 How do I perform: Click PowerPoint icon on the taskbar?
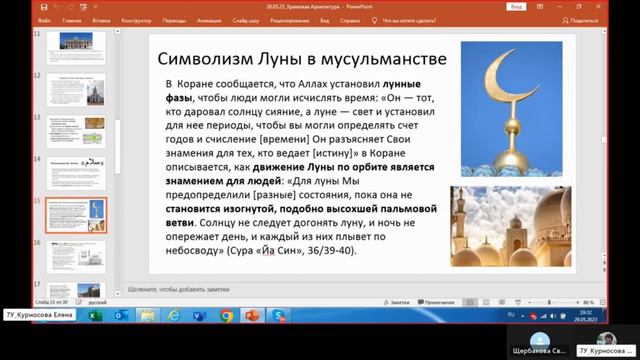point(252,316)
